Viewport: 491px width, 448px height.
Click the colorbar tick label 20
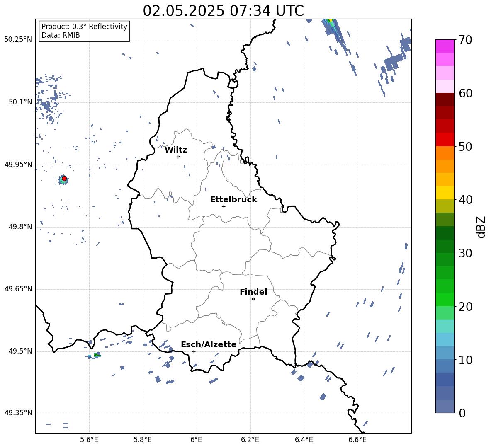[465, 306]
